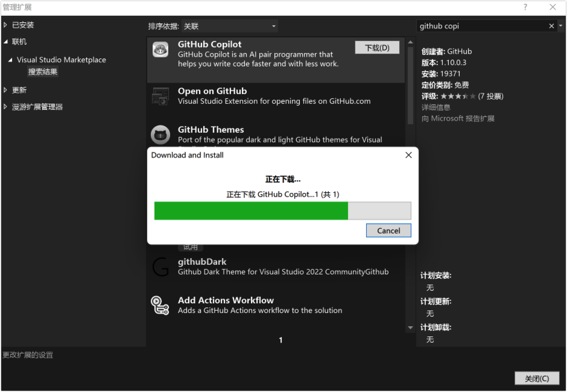Click the 计划安装: heading
The image size is (567, 392).
point(436,275)
